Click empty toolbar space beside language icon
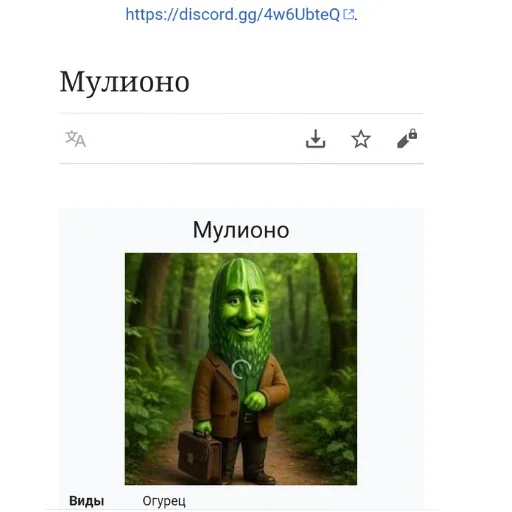This screenshot has height=512, width=512. point(193,139)
